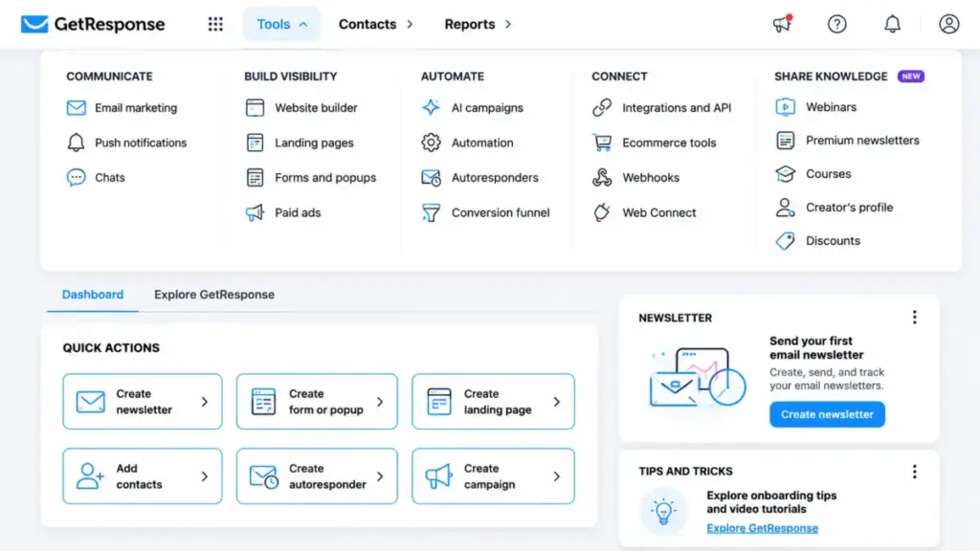Click the Discounts tag icon

click(x=785, y=240)
